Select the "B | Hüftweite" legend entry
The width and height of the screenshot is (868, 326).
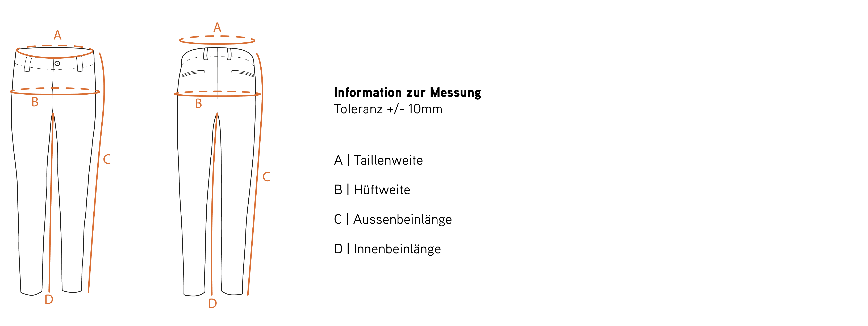(372, 190)
